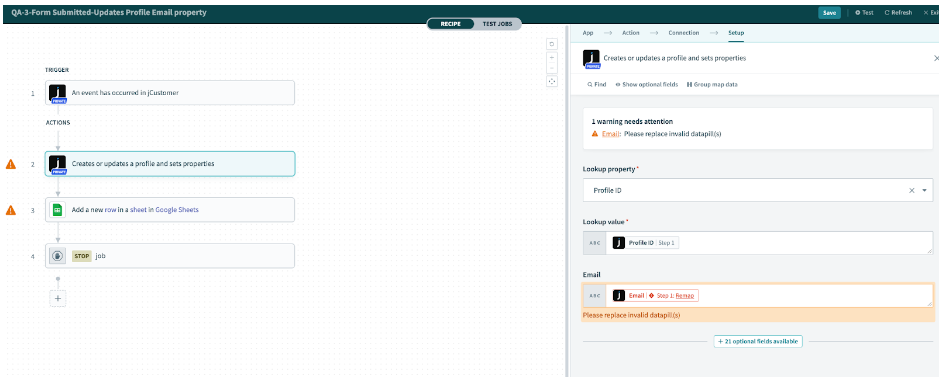Open the jCustomer trigger step card
Image resolution: width=940 pixels, height=381 pixels.
tap(170, 93)
